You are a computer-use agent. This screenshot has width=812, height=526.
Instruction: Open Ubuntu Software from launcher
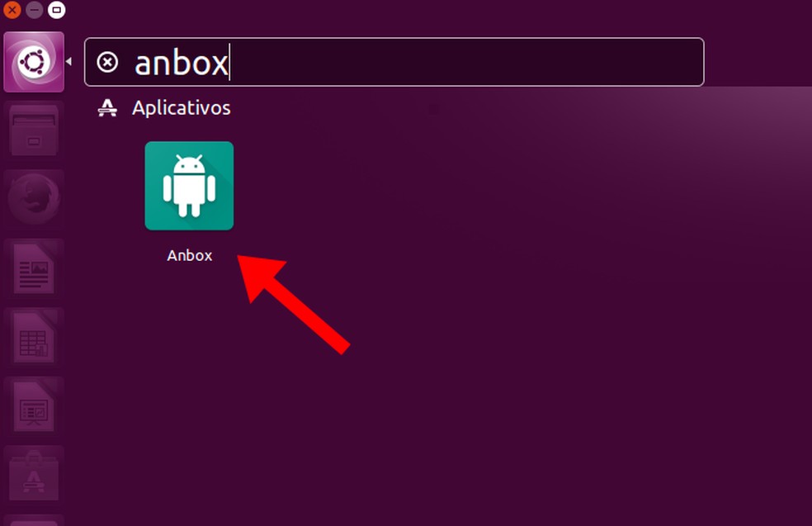tap(34, 476)
